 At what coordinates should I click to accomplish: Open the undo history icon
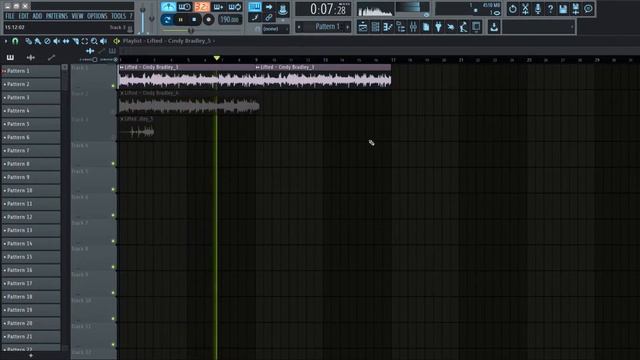pyautogui.click(x=513, y=9)
